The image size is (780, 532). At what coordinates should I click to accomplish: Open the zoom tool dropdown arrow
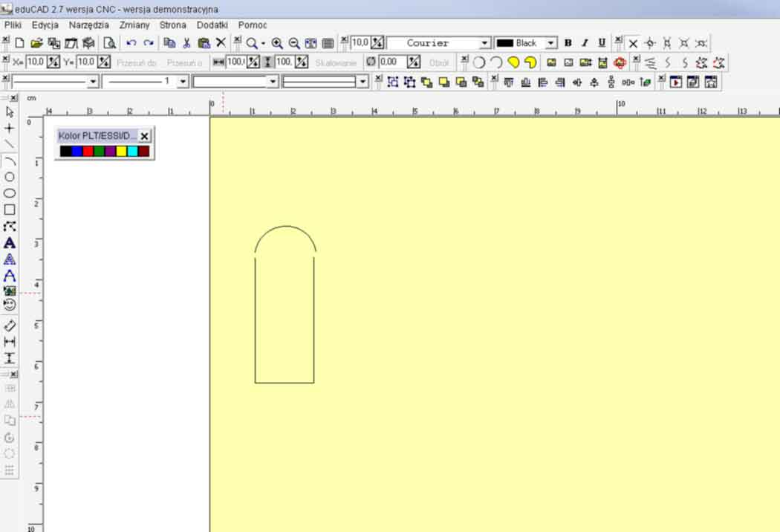point(263,44)
